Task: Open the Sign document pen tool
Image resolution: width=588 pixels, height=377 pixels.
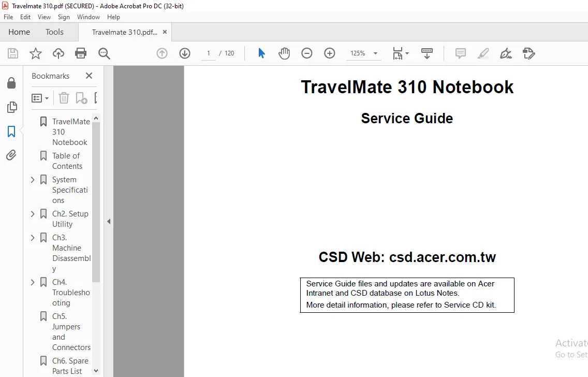Action: [506, 53]
